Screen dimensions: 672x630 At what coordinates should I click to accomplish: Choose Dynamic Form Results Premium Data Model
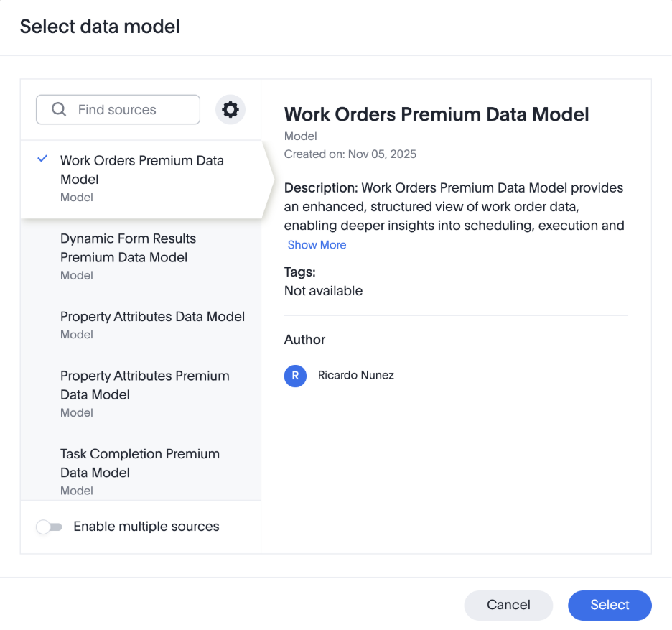click(x=128, y=249)
